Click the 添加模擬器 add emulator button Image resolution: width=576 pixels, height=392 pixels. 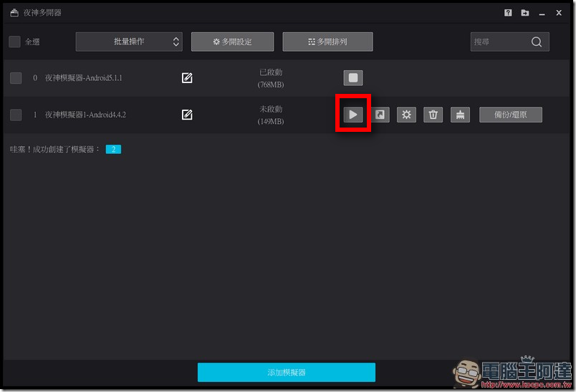pos(287,372)
